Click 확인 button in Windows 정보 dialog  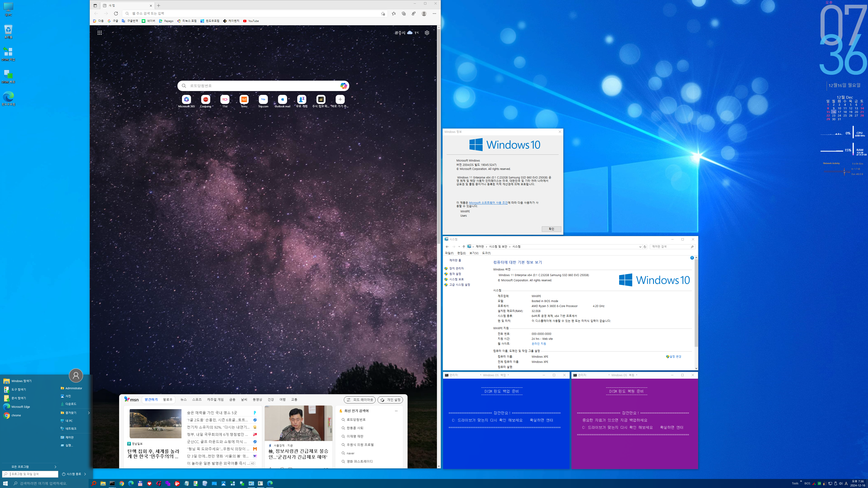(x=551, y=229)
